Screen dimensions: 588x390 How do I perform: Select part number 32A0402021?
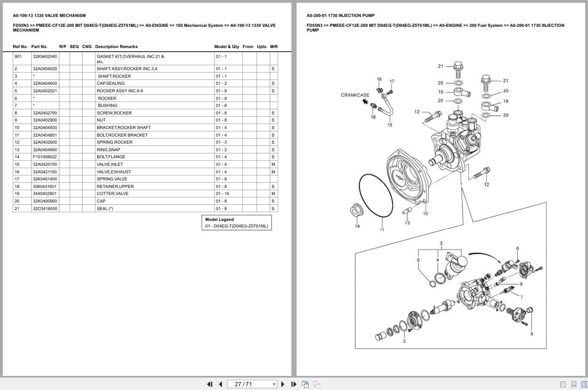click(x=45, y=91)
